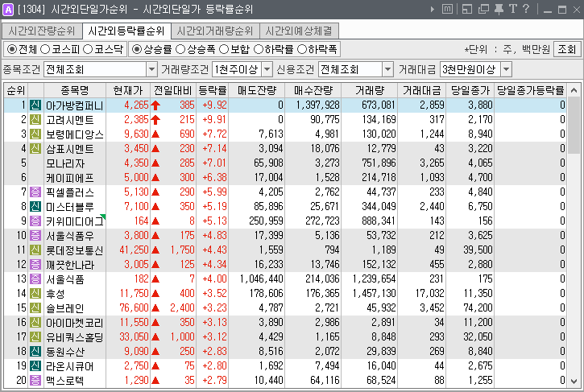Click the vertical scrollbar thumb
Image resolution: width=584 pixels, height=392 pixels.
click(574, 125)
